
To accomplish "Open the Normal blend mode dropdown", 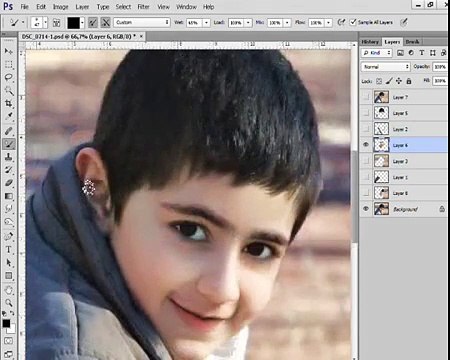I will tap(385, 67).
